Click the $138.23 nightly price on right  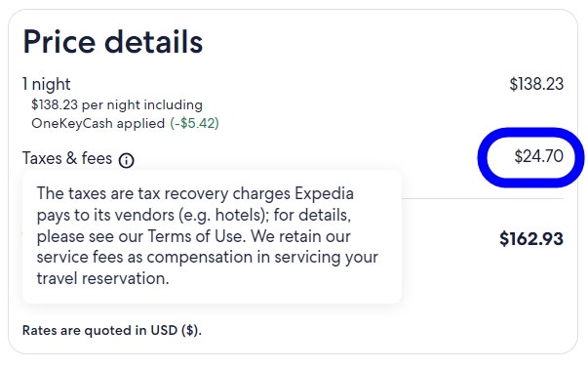536,84
